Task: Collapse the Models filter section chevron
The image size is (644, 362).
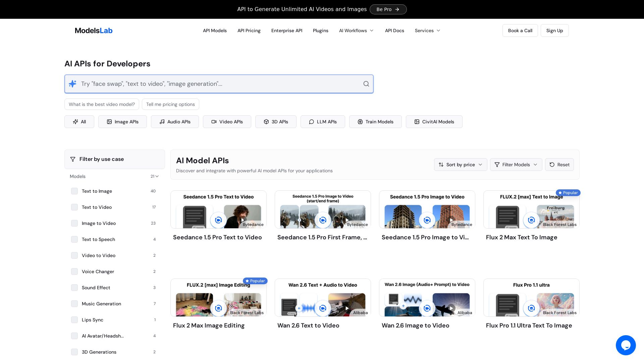Action: (157, 176)
